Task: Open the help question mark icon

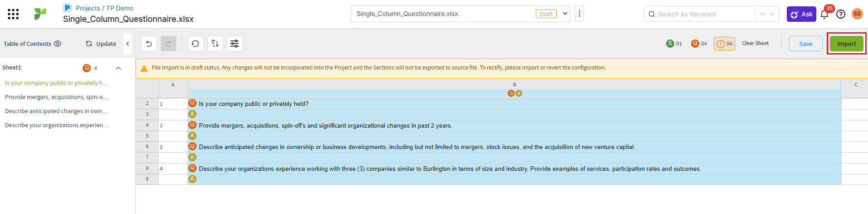Action: tap(841, 14)
